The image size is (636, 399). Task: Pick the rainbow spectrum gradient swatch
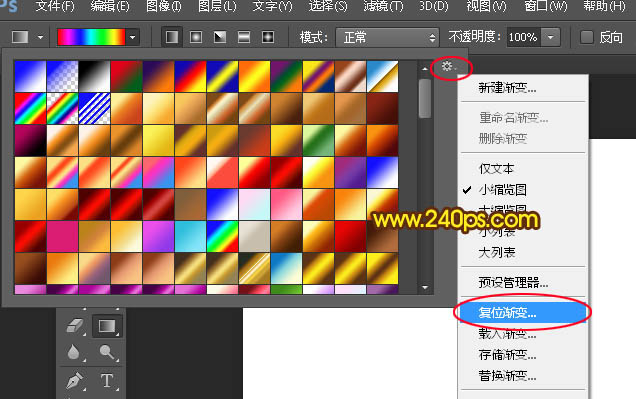[30, 108]
